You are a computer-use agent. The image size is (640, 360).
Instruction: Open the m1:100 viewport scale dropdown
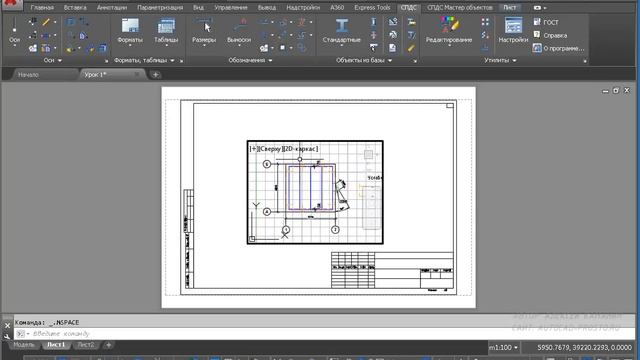pyautogui.click(x=503, y=347)
